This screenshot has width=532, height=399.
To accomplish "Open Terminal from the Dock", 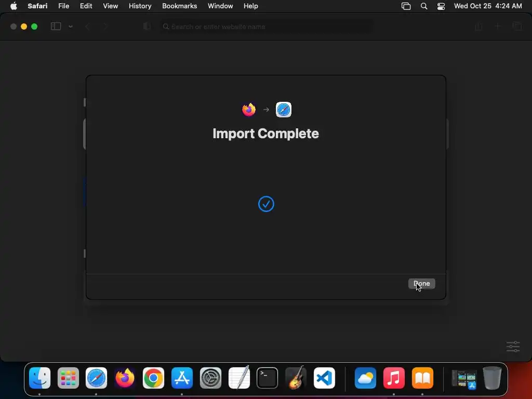I will coord(268,378).
